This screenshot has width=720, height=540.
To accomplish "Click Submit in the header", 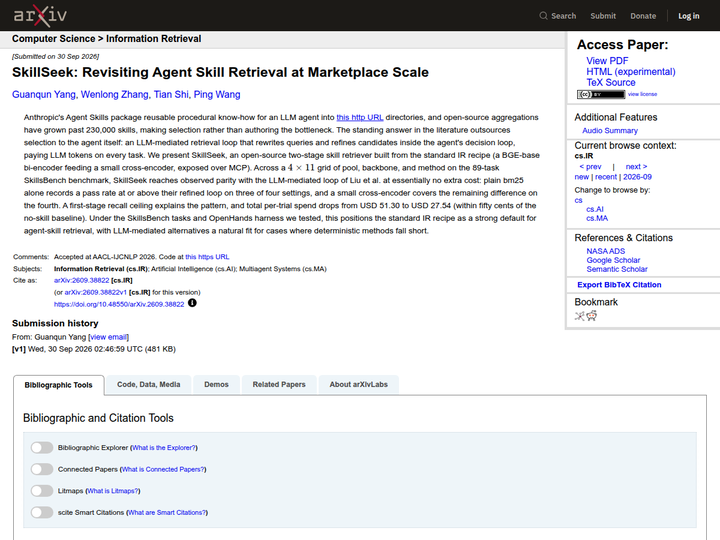I will point(603,16).
